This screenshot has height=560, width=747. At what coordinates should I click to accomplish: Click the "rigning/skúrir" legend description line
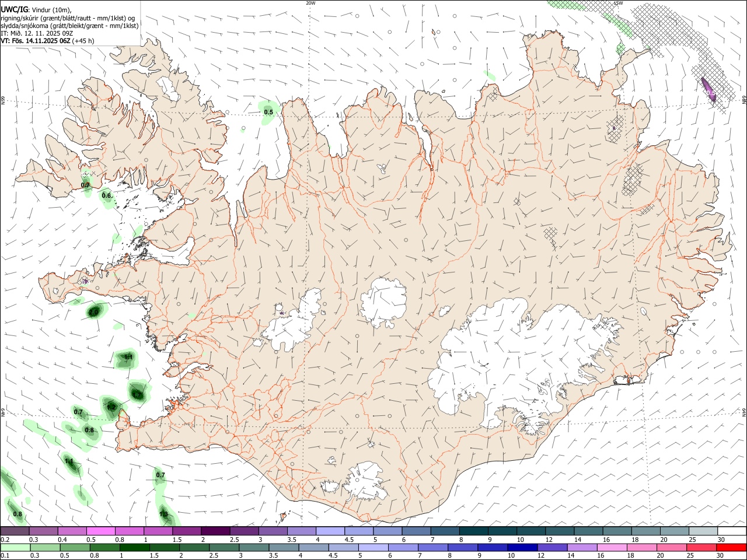coord(68,18)
